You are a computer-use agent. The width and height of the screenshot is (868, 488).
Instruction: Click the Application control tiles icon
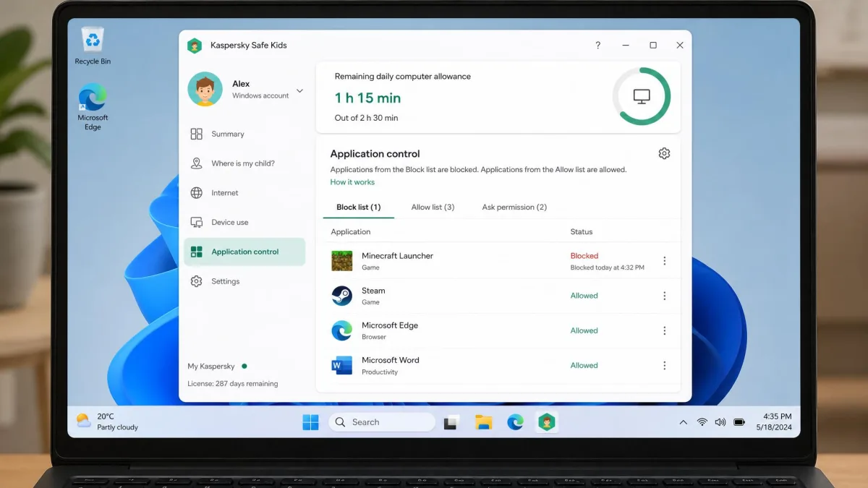point(196,252)
